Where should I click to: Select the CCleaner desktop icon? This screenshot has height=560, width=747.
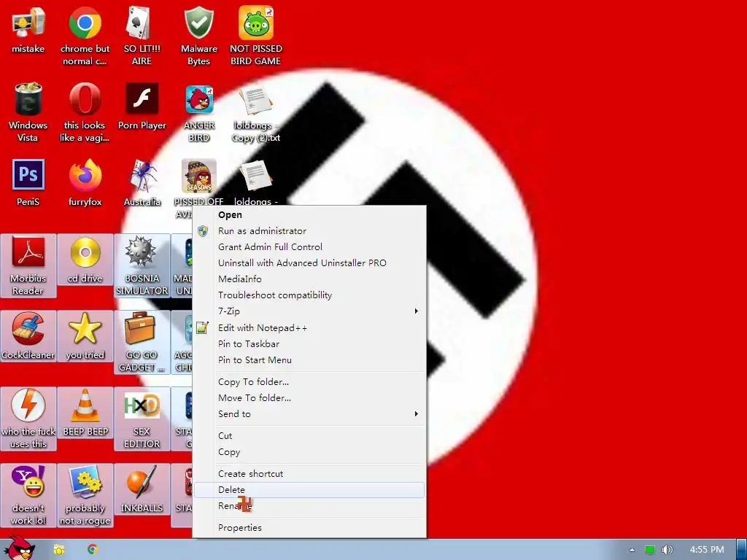pyautogui.click(x=28, y=335)
